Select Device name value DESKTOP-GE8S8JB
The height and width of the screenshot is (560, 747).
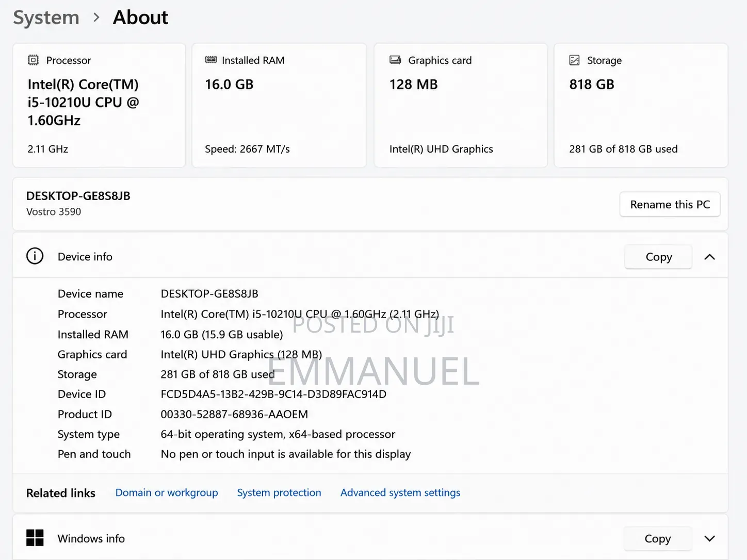pos(209,294)
